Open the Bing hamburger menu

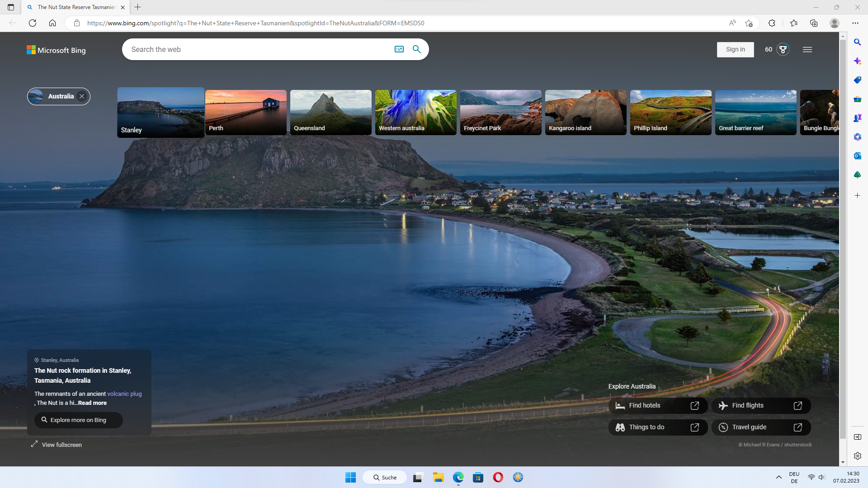pos(807,49)
